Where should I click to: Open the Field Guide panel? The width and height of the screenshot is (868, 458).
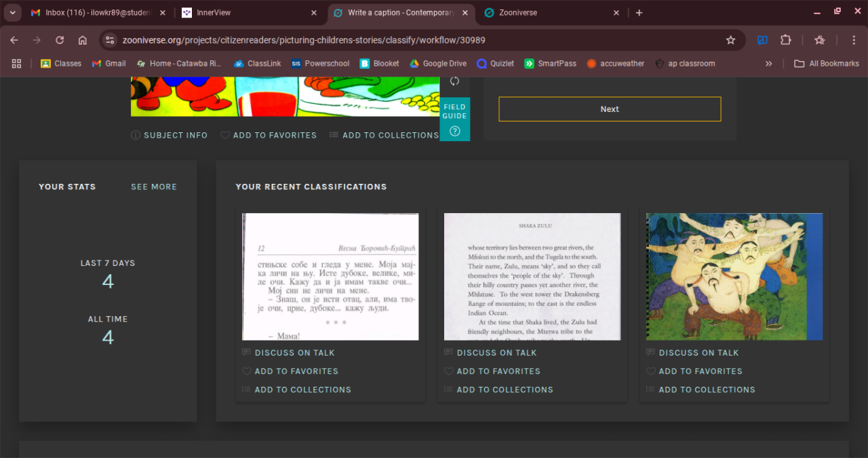[454, 119]
